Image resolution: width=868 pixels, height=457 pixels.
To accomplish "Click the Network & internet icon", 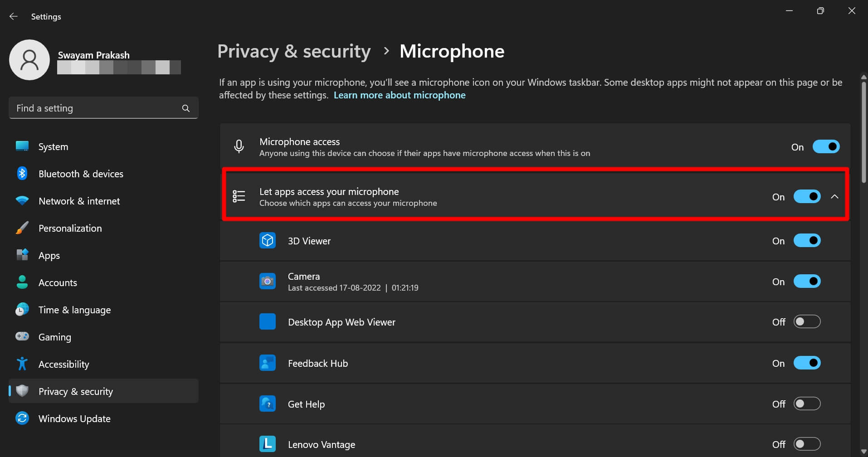I will click(22, 200).
